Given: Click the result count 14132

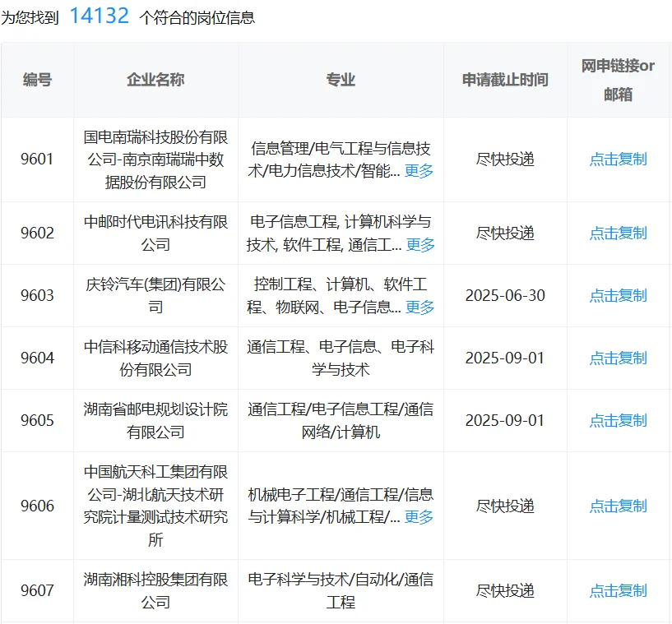Looking at the screenshot, I should click(99, 16).
